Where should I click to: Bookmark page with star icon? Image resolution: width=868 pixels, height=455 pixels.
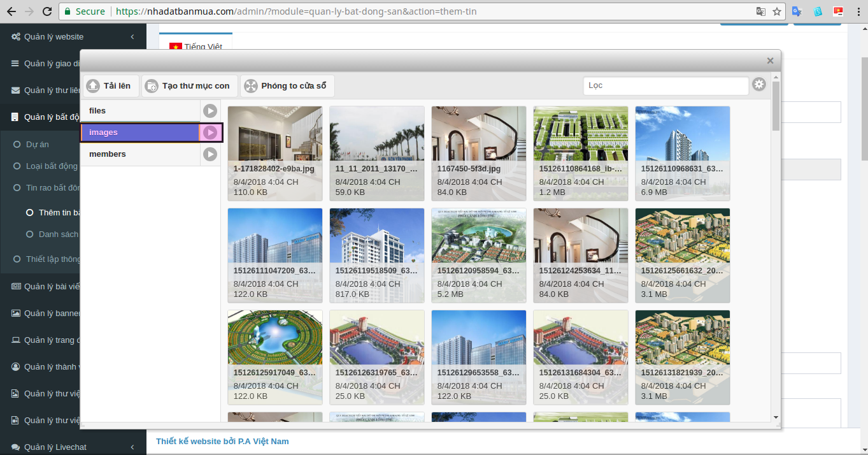click(777, 11)
